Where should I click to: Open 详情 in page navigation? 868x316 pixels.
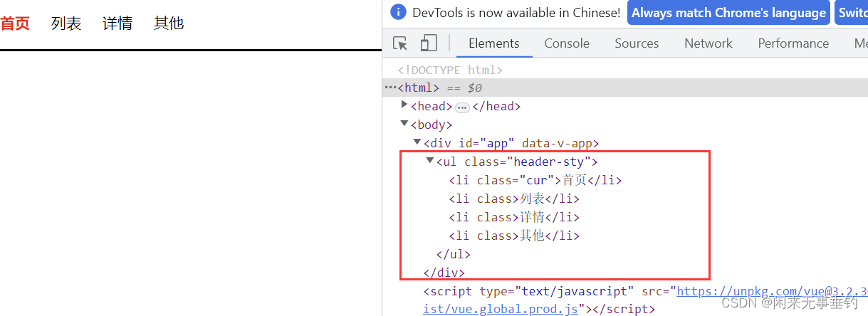pos(117,23)
